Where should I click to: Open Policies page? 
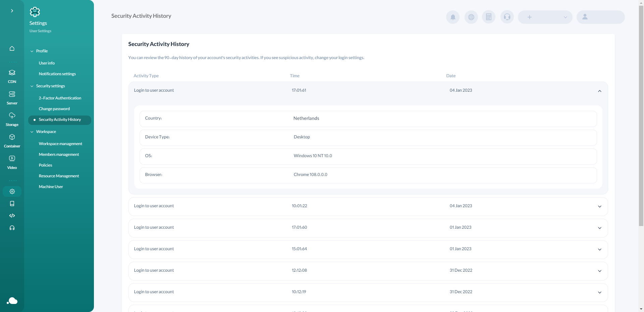46,165
